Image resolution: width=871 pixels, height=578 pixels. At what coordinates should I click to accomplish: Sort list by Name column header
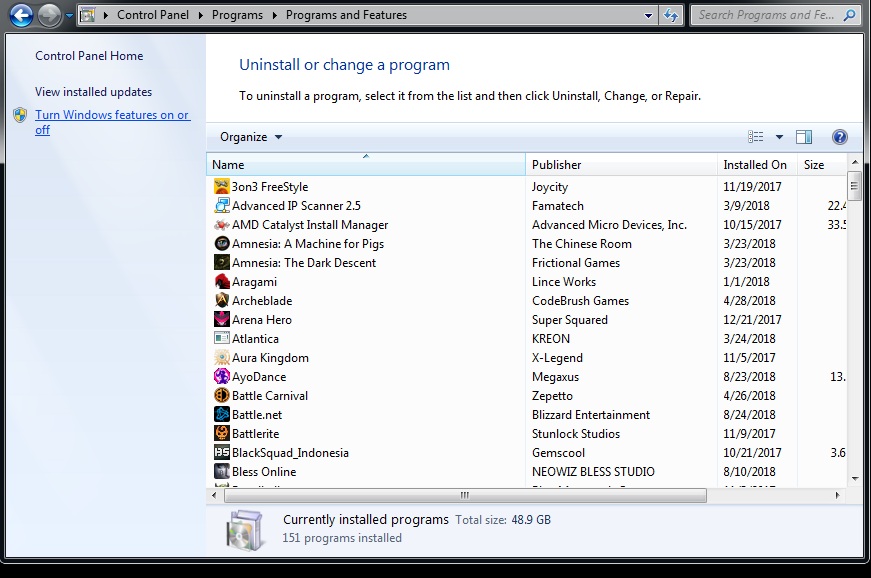coord(366,164)
